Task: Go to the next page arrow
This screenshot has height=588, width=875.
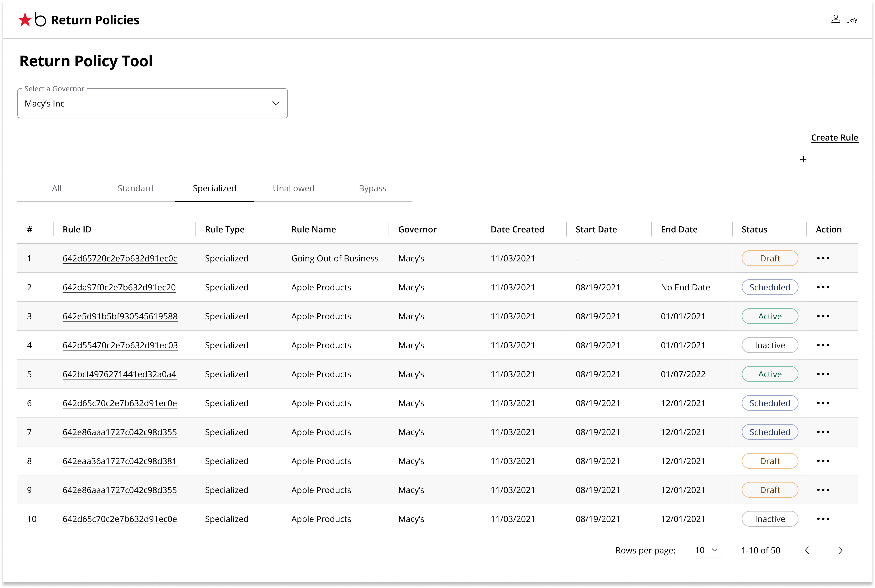Action: click(841, 550)
